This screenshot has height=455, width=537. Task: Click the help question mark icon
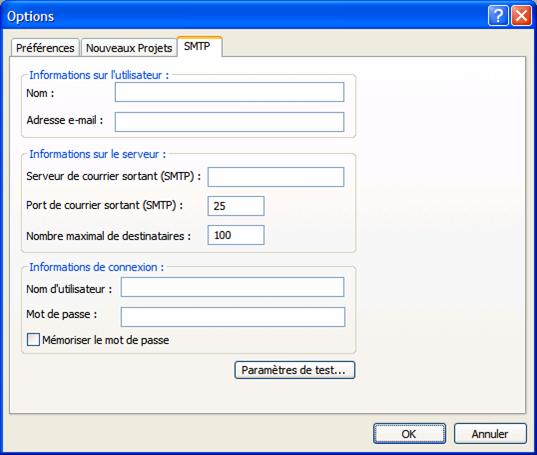click(498, 16)
